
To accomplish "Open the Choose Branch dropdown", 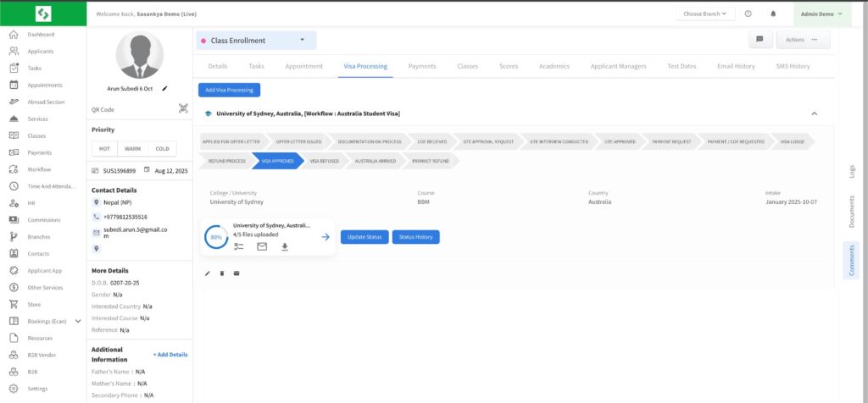I will point(705,14).
